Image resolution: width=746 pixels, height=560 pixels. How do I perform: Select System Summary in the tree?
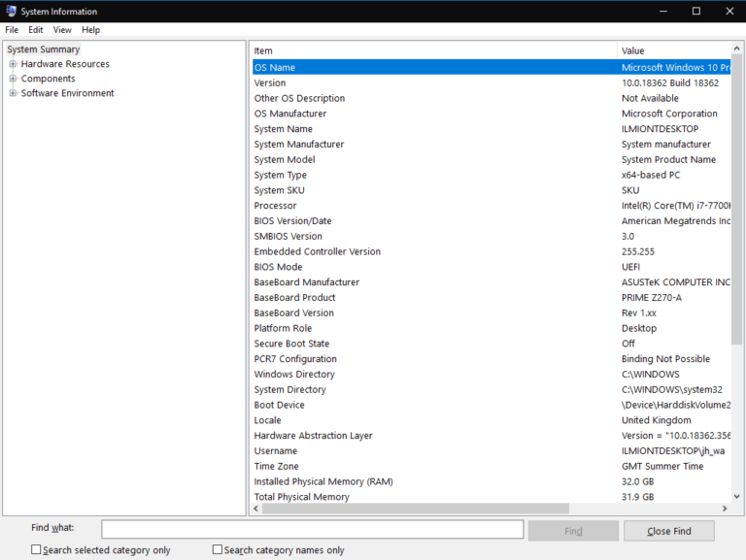tap(44, 49)
